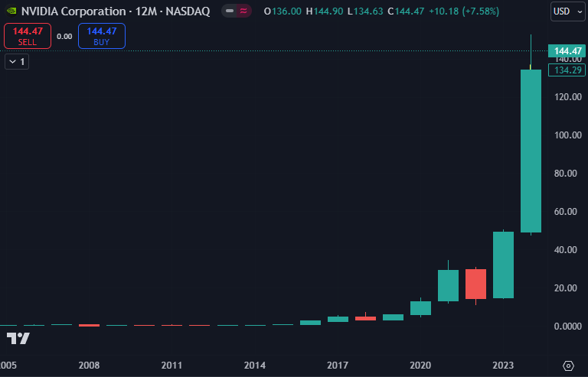The height and width of the screenshot is (377, 588).
Task: Click the change value +10.18 (+7.58%)
Action: point(464,11)
